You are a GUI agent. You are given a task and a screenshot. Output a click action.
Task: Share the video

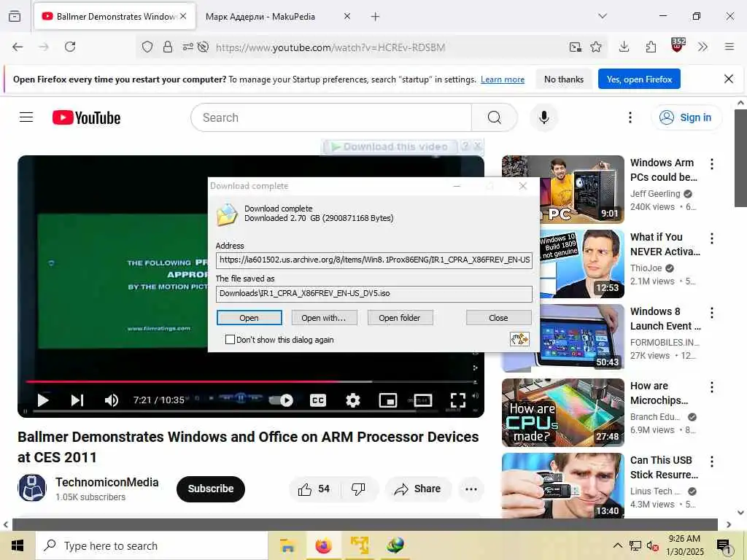(418, 489)
